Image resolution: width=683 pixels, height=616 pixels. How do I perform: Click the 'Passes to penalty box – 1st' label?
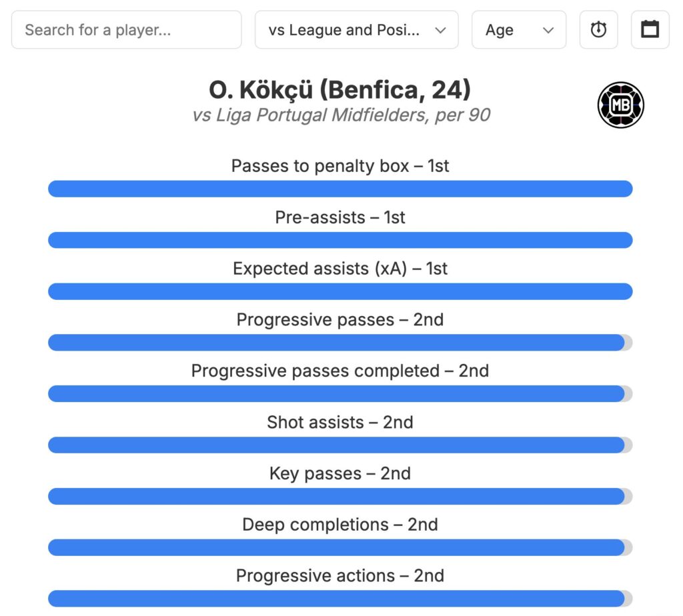[340, 166]
